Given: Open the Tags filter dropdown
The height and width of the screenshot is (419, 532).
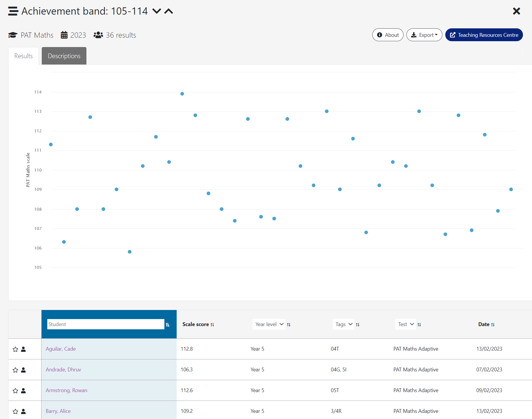Looking at the screenshot, I should pyautogui.click(x=343, y=324).
